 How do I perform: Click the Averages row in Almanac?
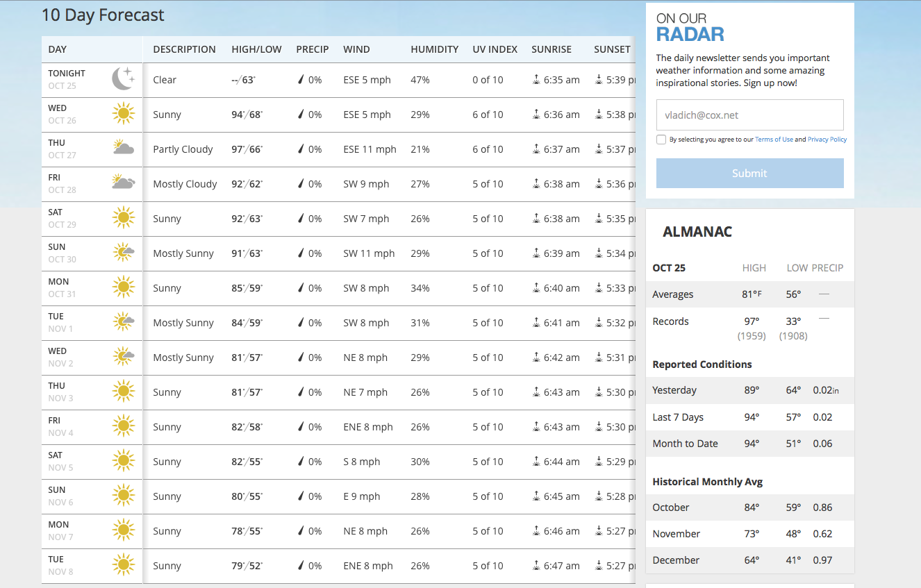[750, 294]
